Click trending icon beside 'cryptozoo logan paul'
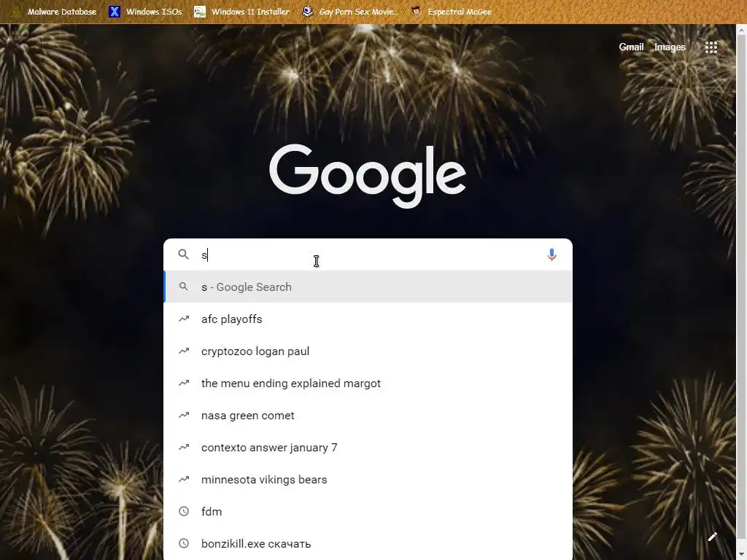 (184, 351)
